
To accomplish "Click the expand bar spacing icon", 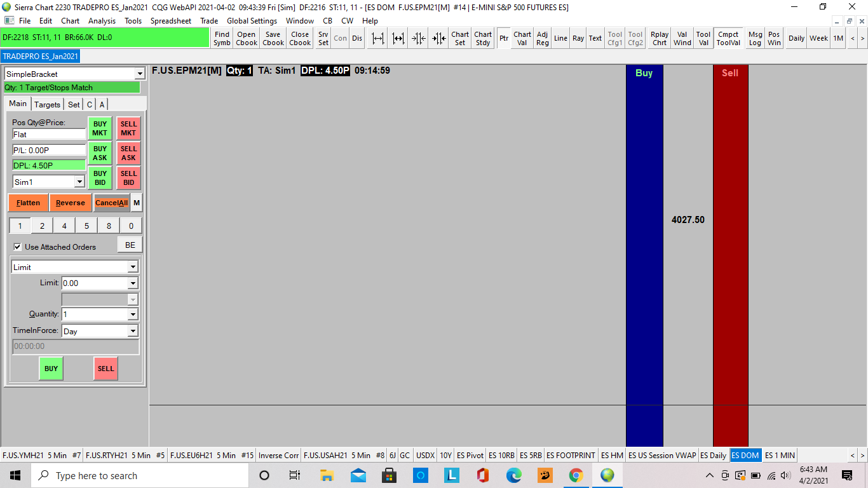I will (378, 38).
